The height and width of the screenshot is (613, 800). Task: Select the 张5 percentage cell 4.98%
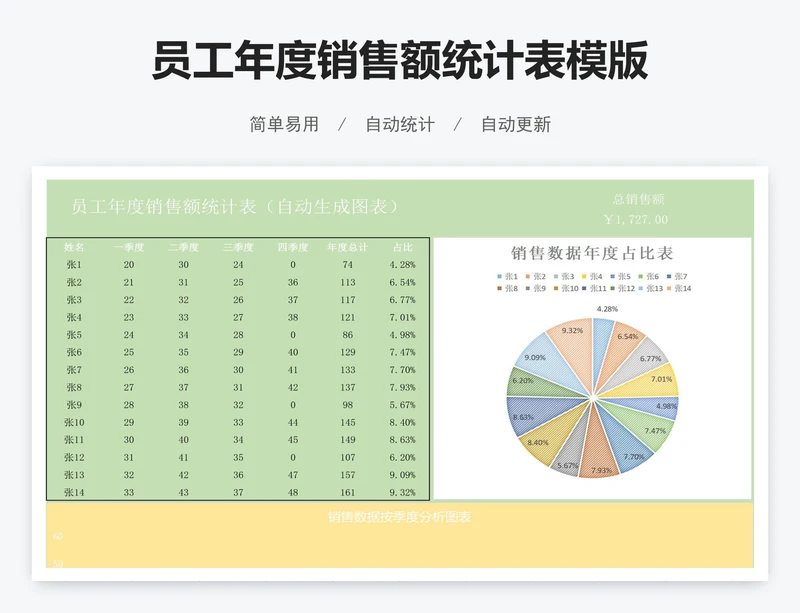click(x=402, y=335)
